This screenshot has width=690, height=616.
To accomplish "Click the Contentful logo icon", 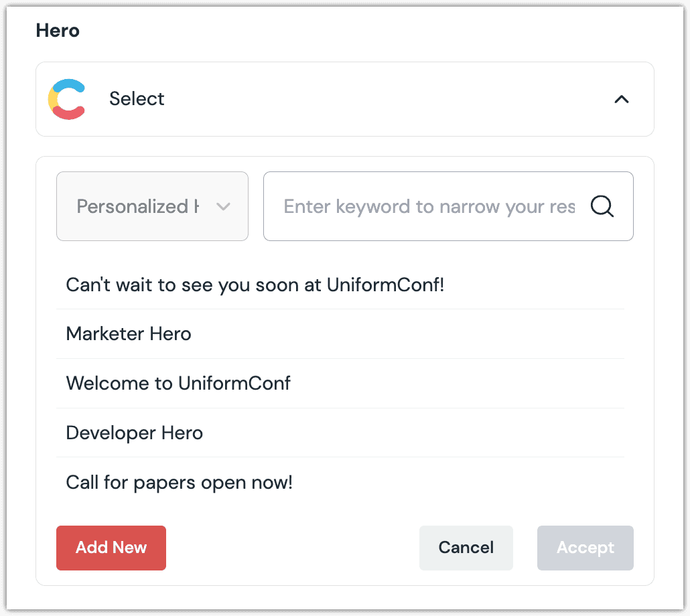I will (66, 99).
